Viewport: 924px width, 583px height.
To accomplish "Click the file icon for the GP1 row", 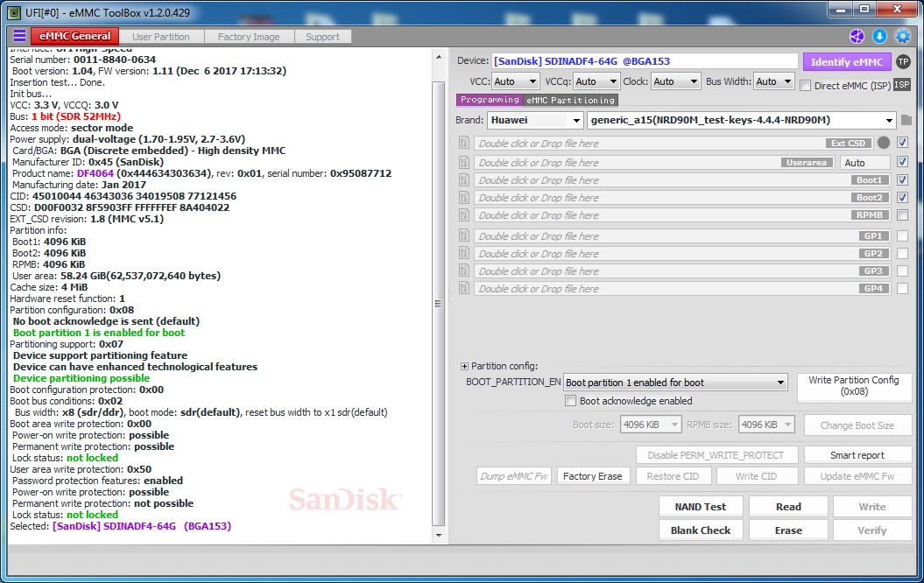I will [x=464, y=235].
